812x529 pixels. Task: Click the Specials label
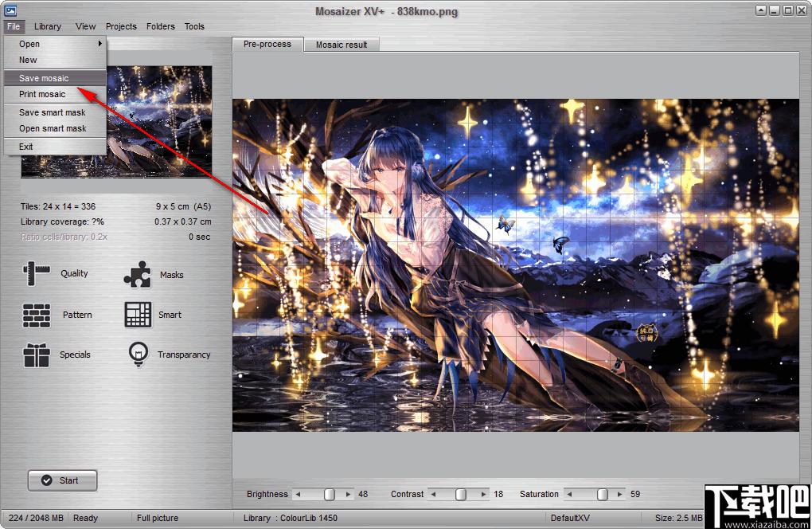(x=75, y=355)
